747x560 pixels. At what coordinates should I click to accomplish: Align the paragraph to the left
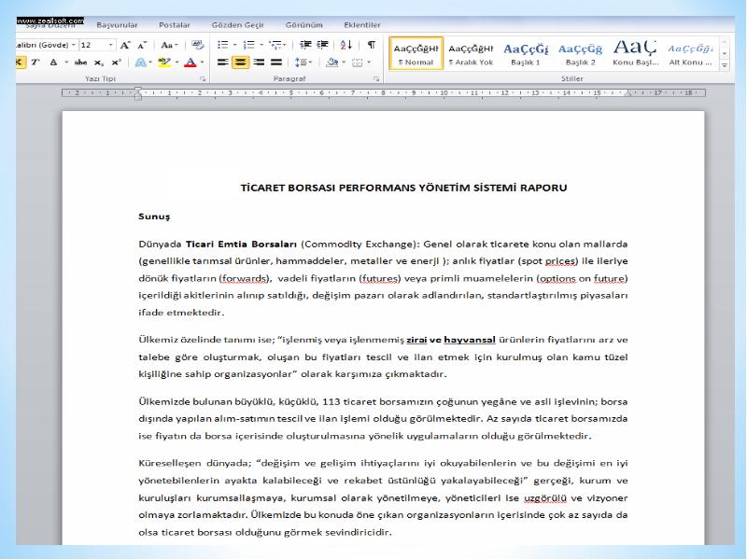point(223,63)
